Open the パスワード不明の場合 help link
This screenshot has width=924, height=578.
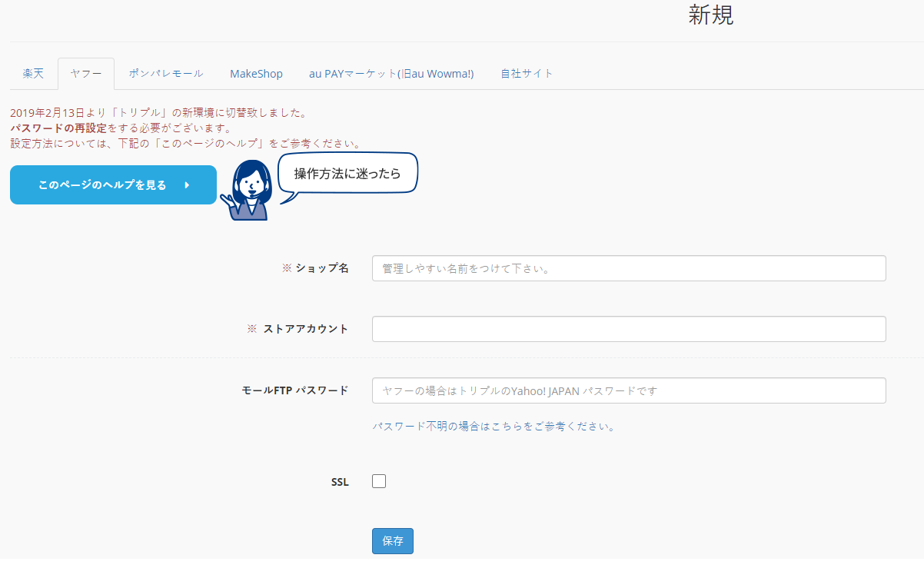click(x=494, y=426)
